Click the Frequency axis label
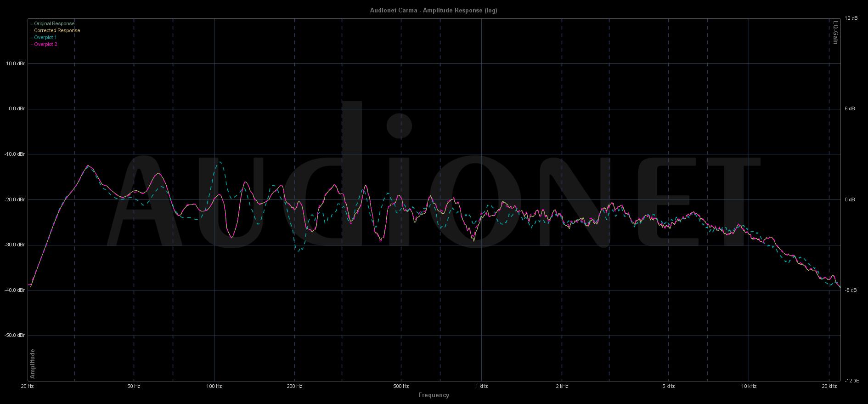The height and width of the screenshot is (404, 868). click(434, 395)
